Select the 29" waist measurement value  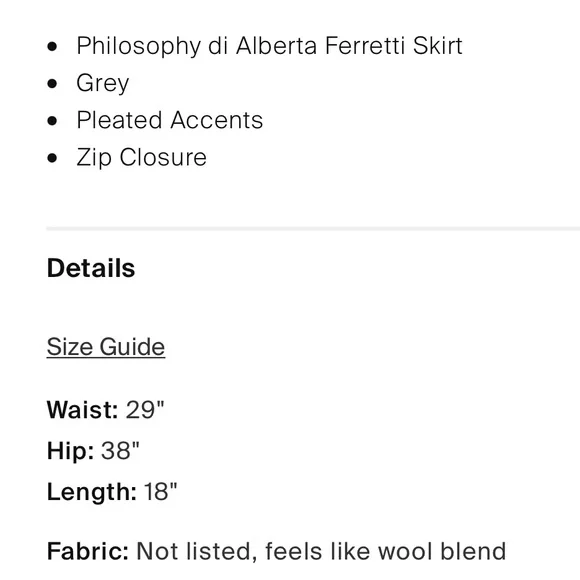pyautogui.click(x=145, y=409)
